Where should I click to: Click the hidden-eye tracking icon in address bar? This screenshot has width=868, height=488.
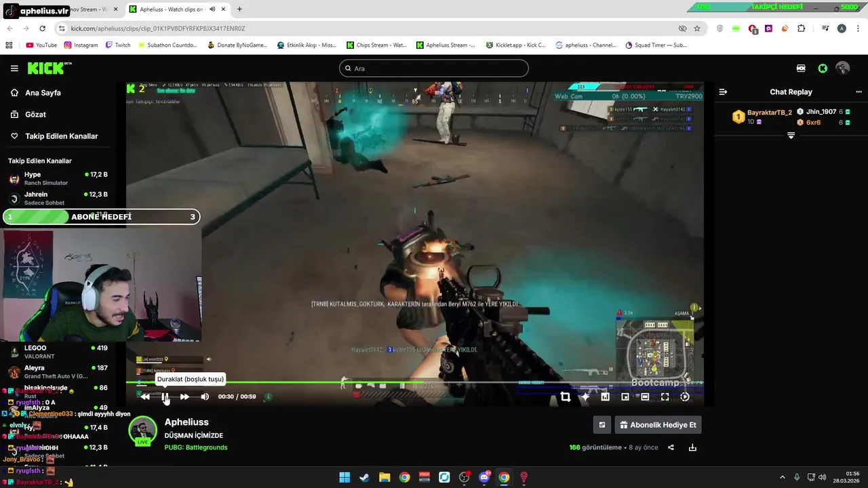[x=682, y=28]
